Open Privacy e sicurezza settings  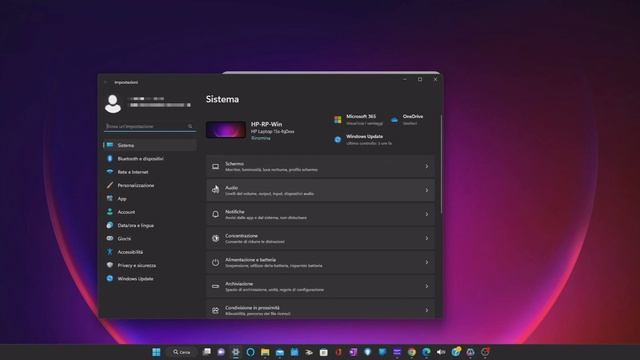coord(150,265)
